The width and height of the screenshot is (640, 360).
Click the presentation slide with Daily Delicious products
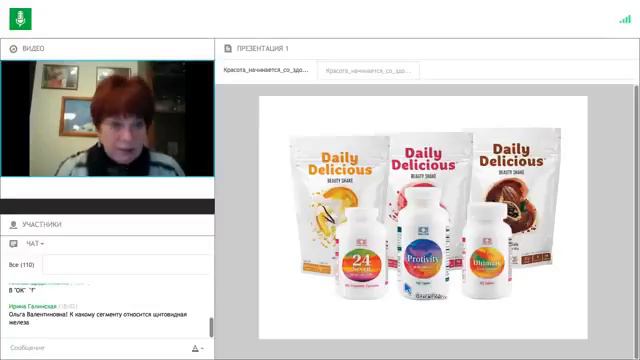[x=423, y=217]
